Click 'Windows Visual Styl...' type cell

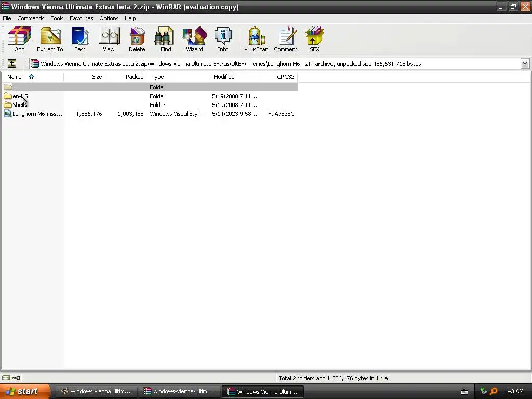tap(177, 114)
